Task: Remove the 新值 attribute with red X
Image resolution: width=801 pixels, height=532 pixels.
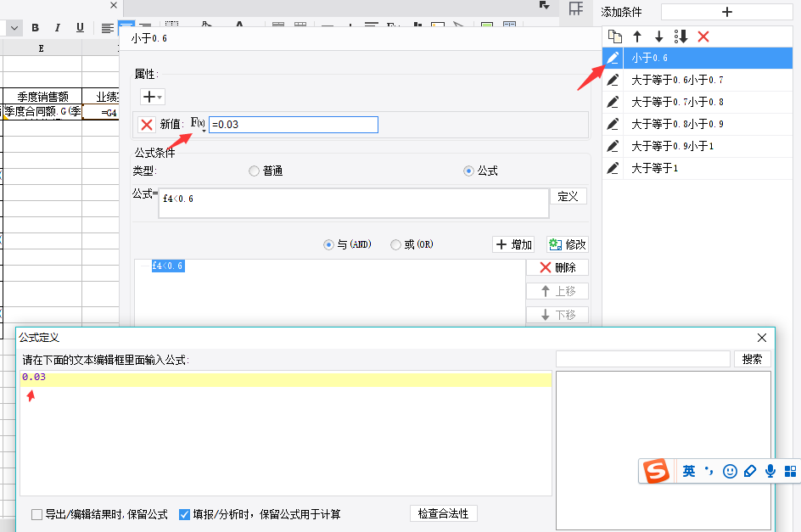Action: (147, 125)
